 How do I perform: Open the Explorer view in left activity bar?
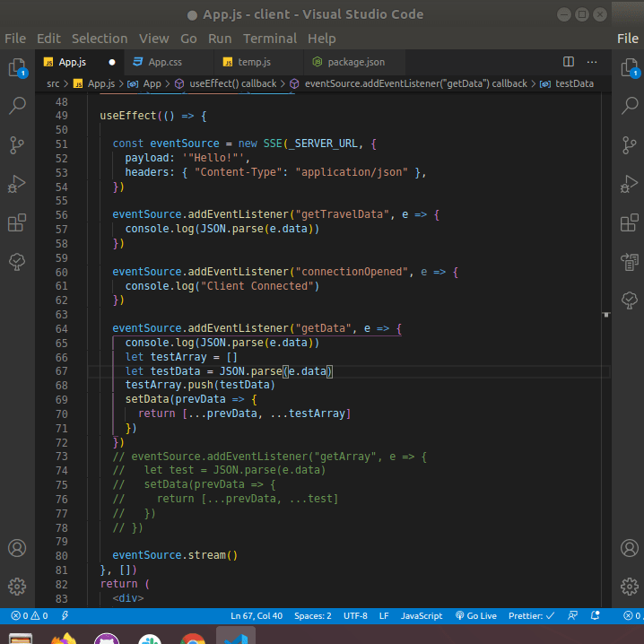coord(18,67)
